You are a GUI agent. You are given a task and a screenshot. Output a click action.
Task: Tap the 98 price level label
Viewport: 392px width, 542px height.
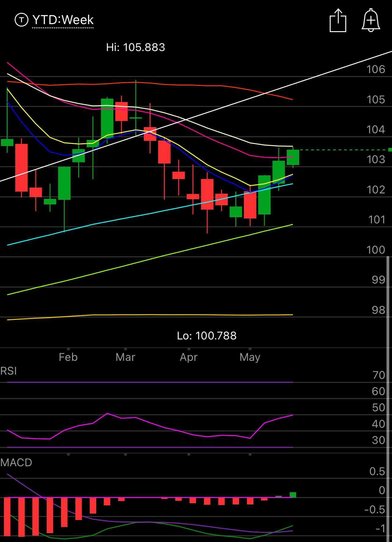(379, 310)
